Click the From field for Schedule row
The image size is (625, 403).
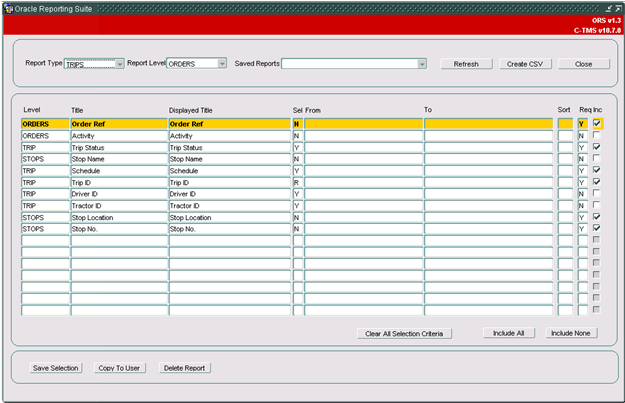363,171
